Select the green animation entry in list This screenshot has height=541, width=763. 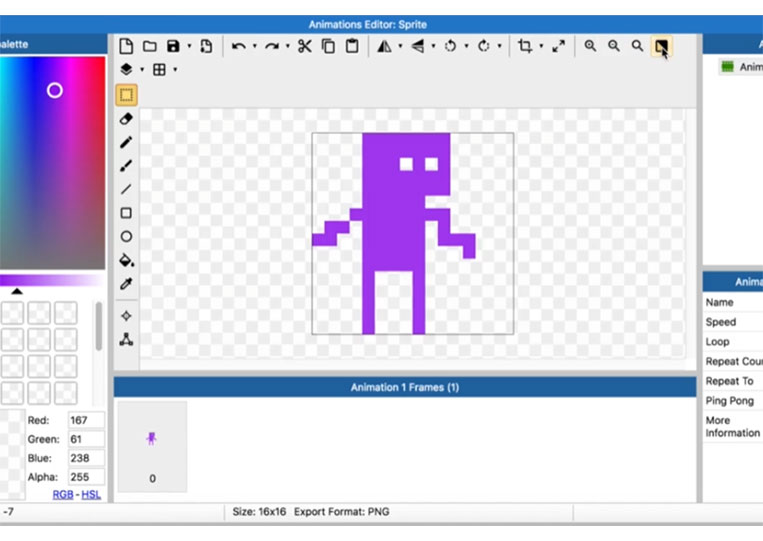[741, 67]
